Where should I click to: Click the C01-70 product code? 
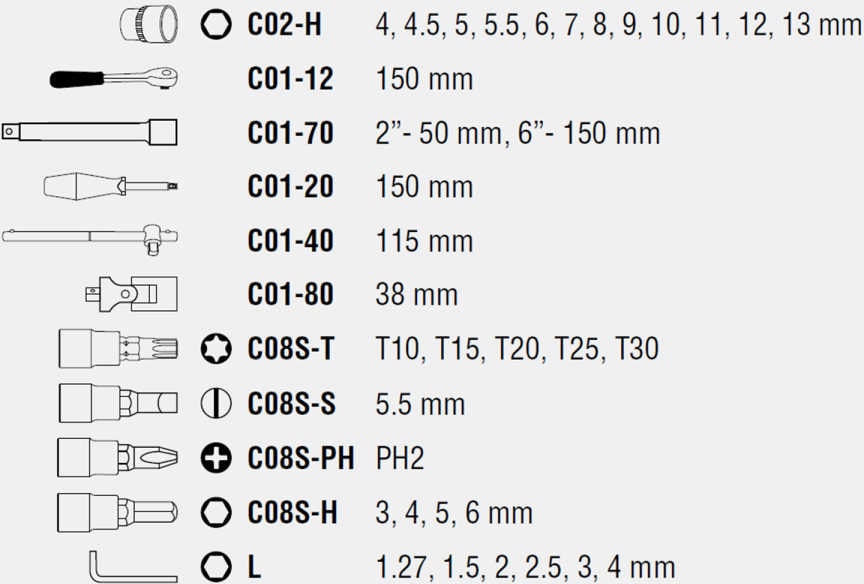click(290, 133)
